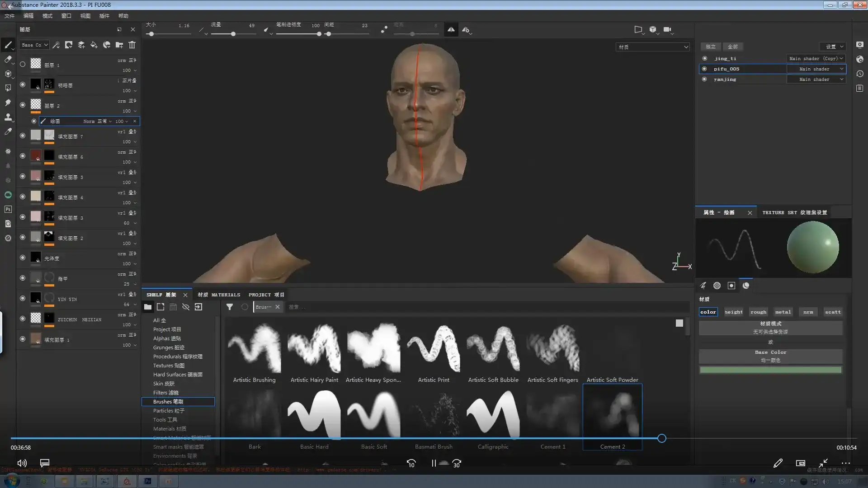
Task: Click the add folder icon in layers toolbar
Action: [x=119, y=45]
